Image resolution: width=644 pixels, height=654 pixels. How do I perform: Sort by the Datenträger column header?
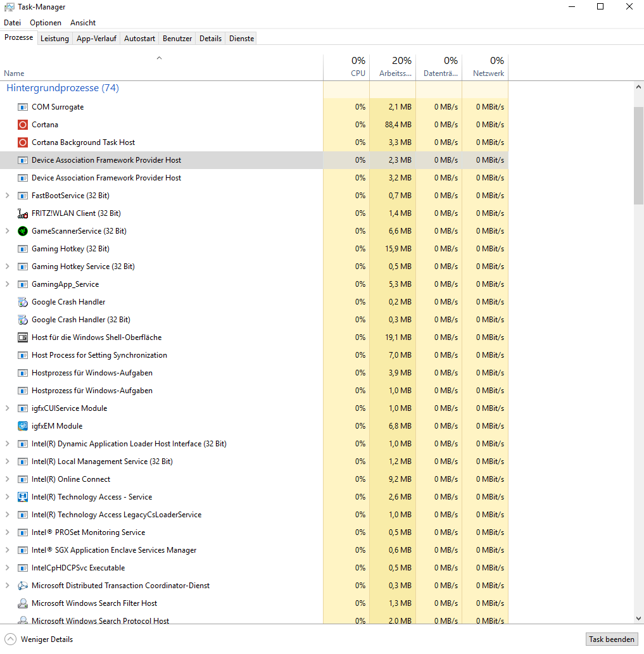pyautogui.click(x=439, y=66)
